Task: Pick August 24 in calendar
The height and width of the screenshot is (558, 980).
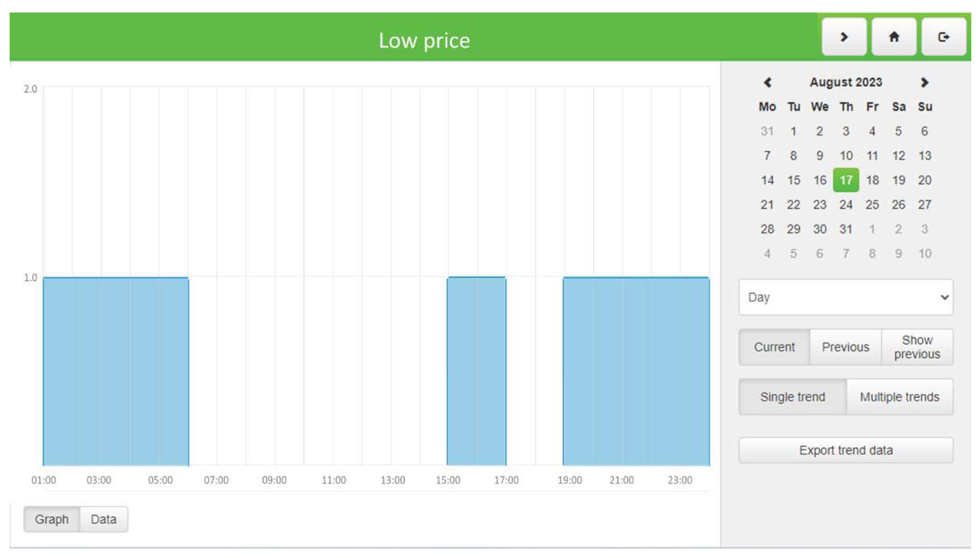Action: (x=846, y=204)
